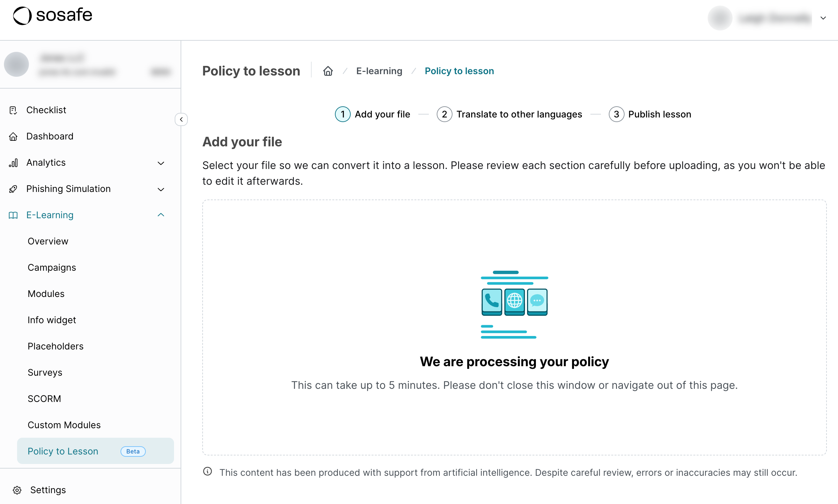This screenshot has width=838, height=504.
Task: Click the AI disclaimer info icon
Action: coord(207,472)
